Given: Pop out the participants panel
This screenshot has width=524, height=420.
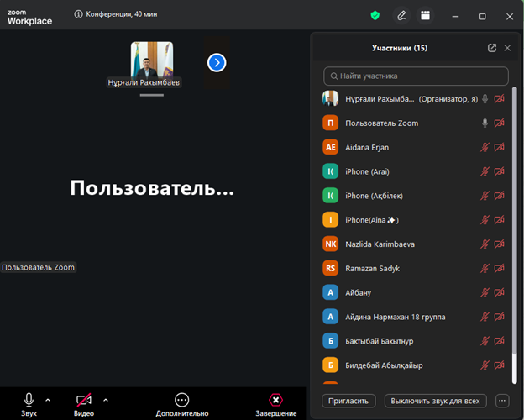Looking at the screenshot, I should coord(492,48).
